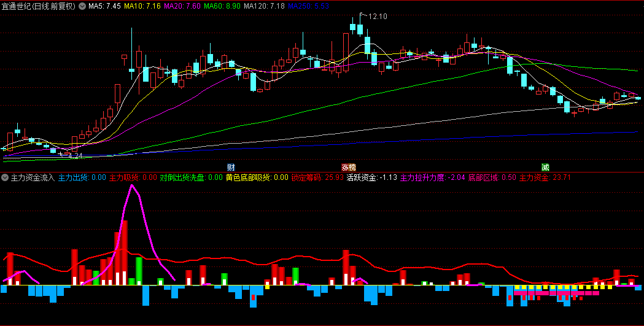
Task: Click the 主力资金: 23.71 value
Action: (545, 178)
